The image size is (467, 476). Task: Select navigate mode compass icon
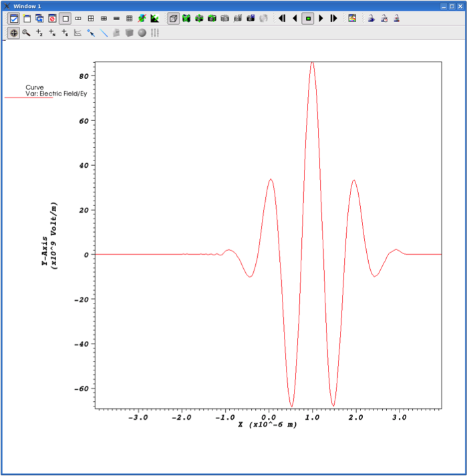pyautogui.click(x=13, y=33)
